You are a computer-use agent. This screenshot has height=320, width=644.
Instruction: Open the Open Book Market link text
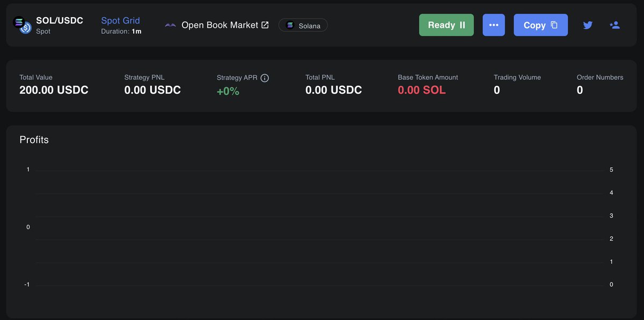220,25
